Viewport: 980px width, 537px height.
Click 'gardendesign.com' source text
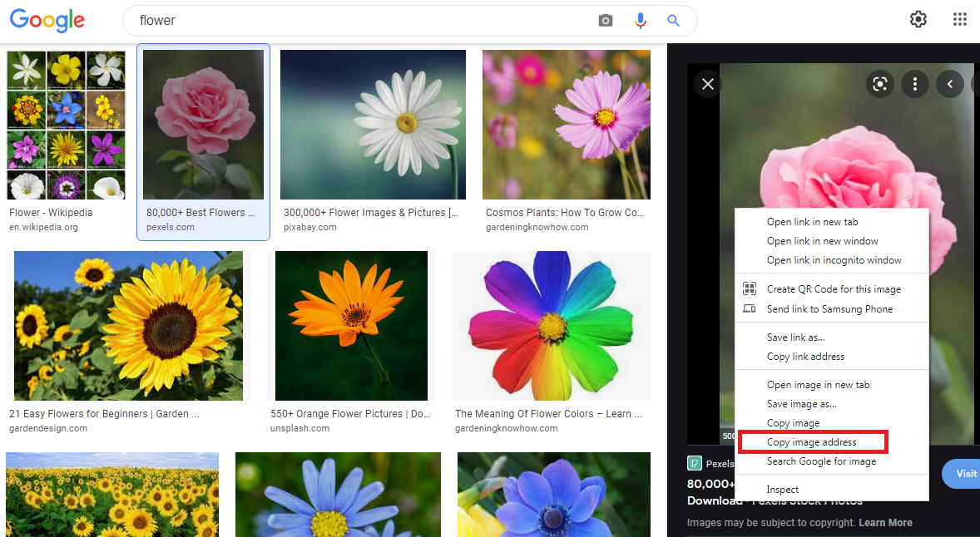click(48, 428)
